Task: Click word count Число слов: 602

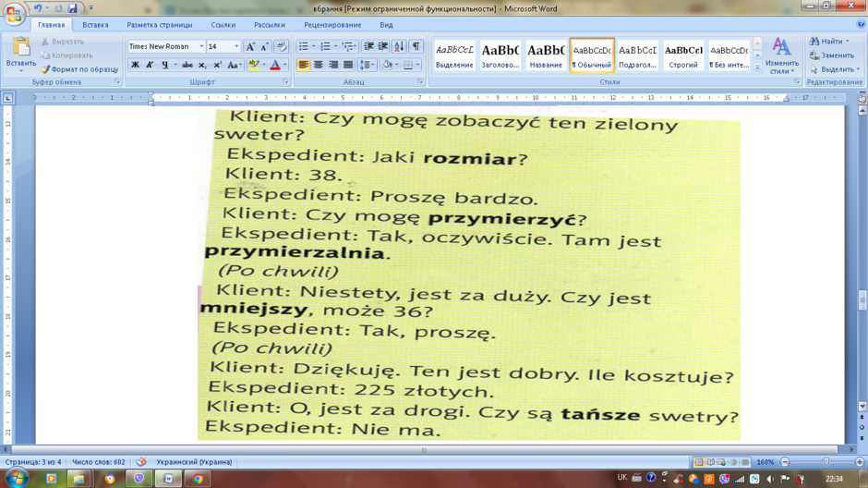Action: pyautogui.click(x=99, y=462)
